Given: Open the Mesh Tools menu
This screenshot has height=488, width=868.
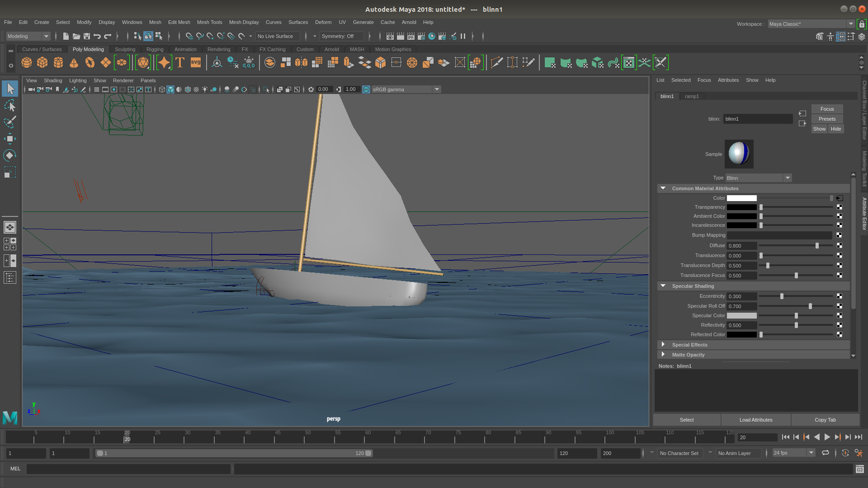Looking at the screenshot, I should coord(209,22).
